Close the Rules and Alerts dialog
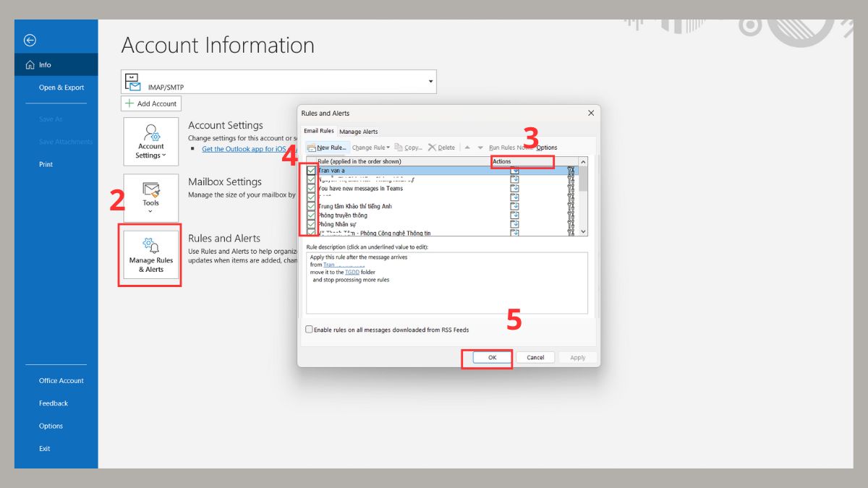The height and width of the screenshot is (488, 868). (591, 114)
